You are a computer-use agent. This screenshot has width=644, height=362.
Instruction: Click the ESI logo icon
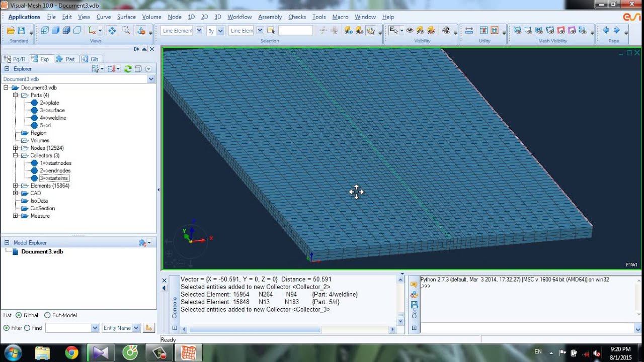point(631,17)
